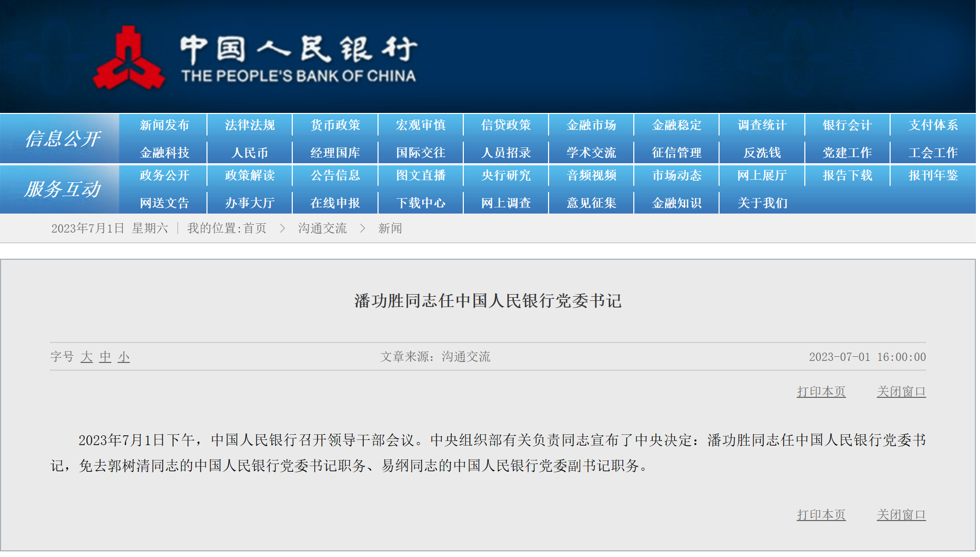Open 政务公开 under 服务互动
Screen dimensions: 980x557
click(x=164, y=176)
